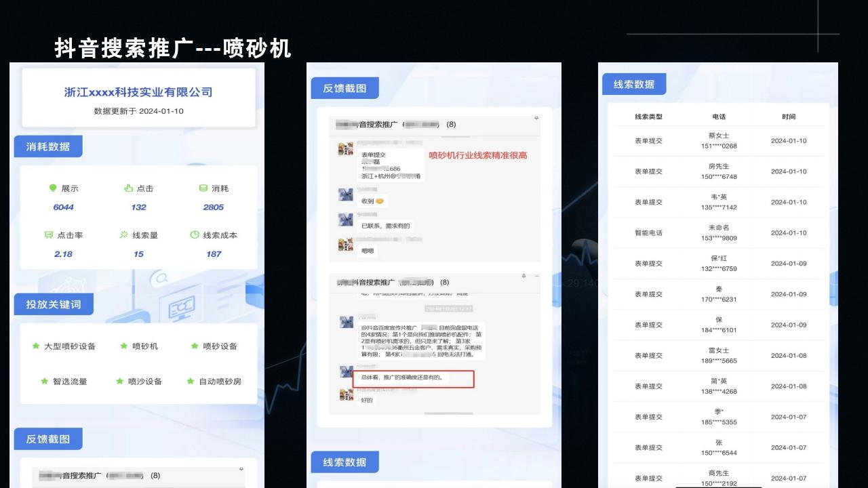The height and width of the screenshot is (488, 868).
Task: Click the star beside 智选流量
Action: click(45, 381)
